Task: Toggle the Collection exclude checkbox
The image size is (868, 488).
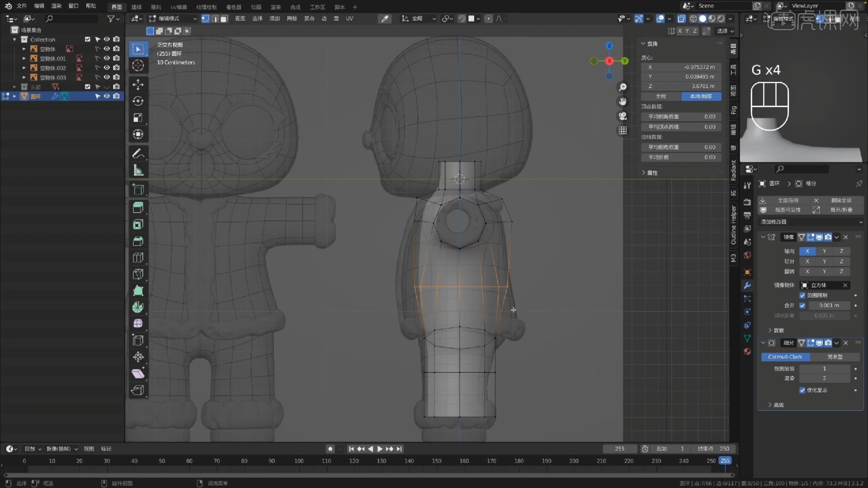Action: coord(88,39)
